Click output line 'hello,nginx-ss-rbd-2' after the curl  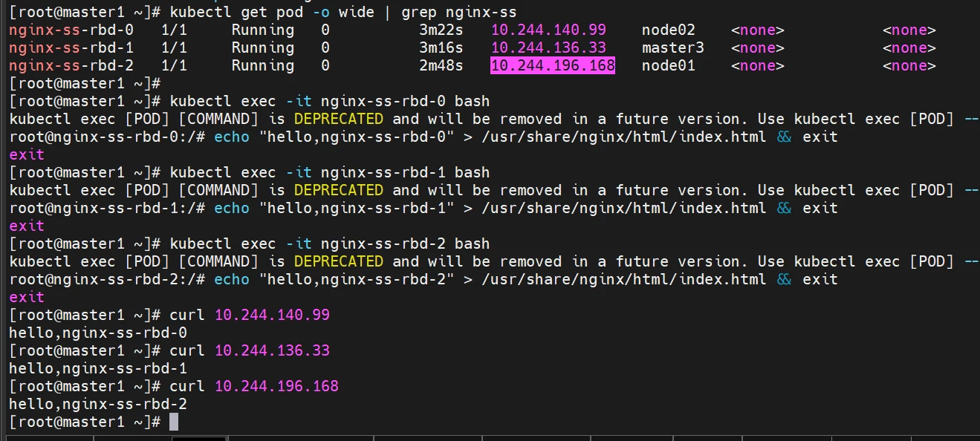coord(98,404)
